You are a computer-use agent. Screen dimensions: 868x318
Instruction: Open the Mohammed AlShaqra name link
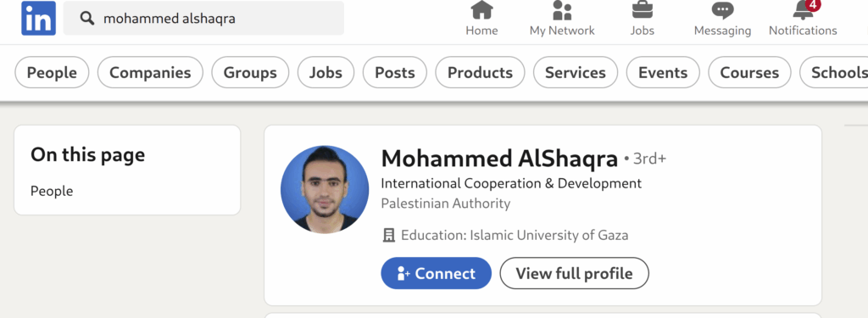tap(499, 159)
